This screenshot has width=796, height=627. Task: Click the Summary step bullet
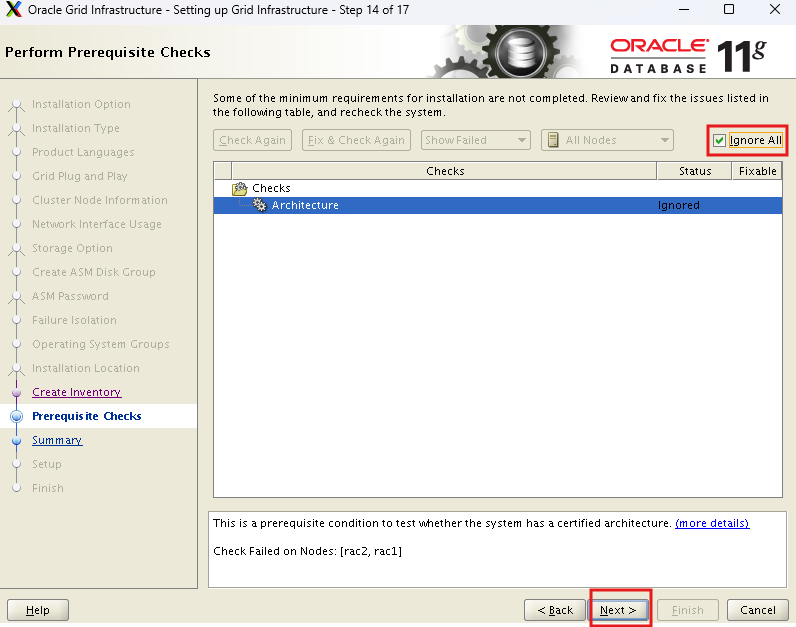(x=16, y=440)
